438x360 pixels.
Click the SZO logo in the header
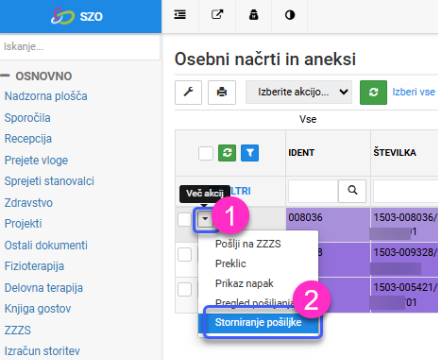pyautogui.click(x=77, y=16)
